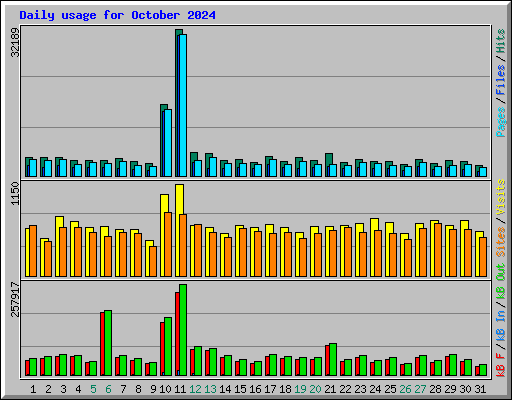Viewport: 512px width, 400px height.
Task: Select weekend day 27 label
Action: (x=420, y=389)
